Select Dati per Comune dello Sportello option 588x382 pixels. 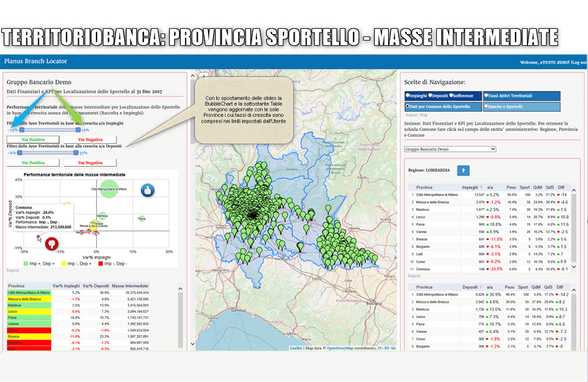[x=407, y=106]
